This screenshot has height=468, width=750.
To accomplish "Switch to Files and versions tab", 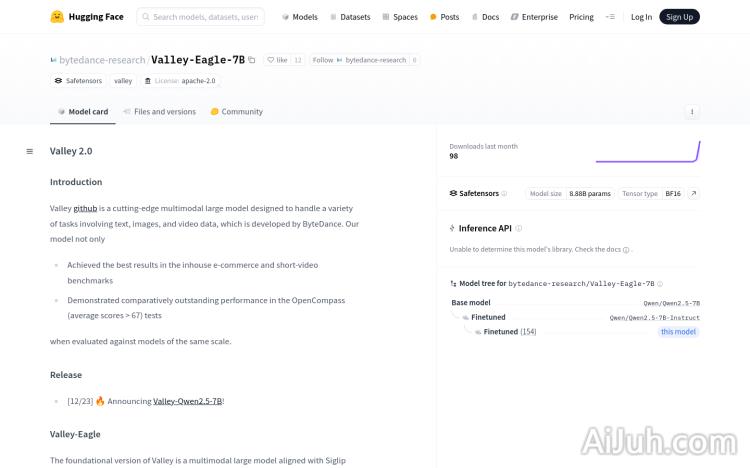I will click(160, 111).
